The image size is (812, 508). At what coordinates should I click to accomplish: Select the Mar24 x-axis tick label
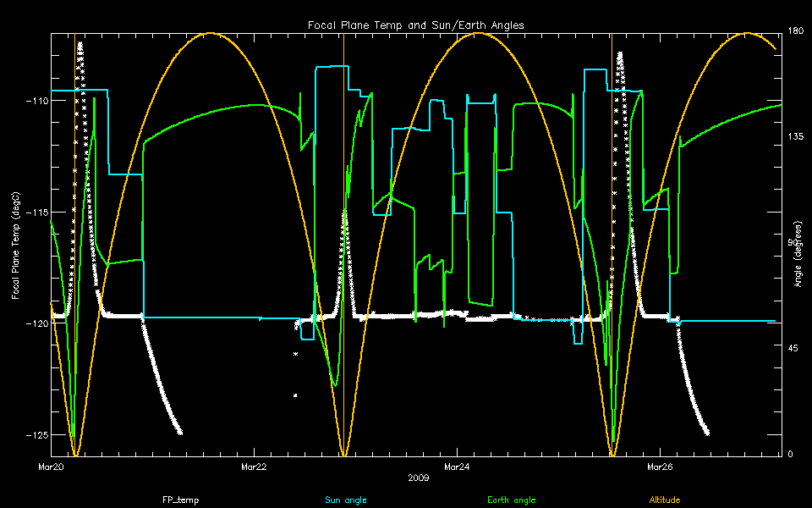coord(457,467)
